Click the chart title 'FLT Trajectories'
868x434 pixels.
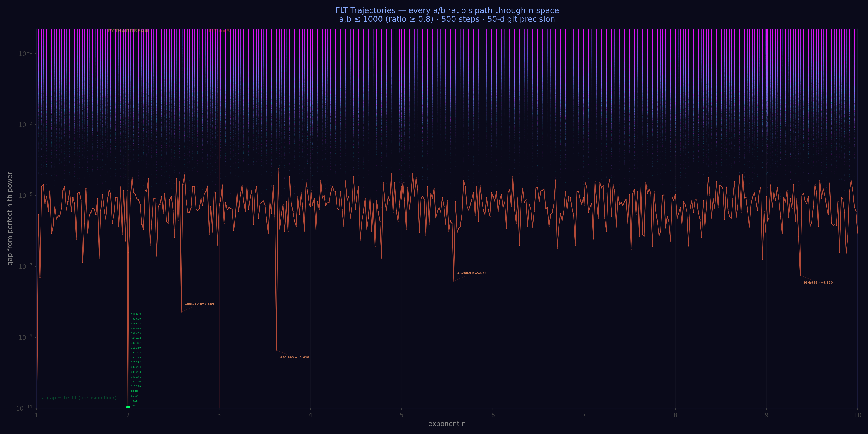[x=365, y=10]
